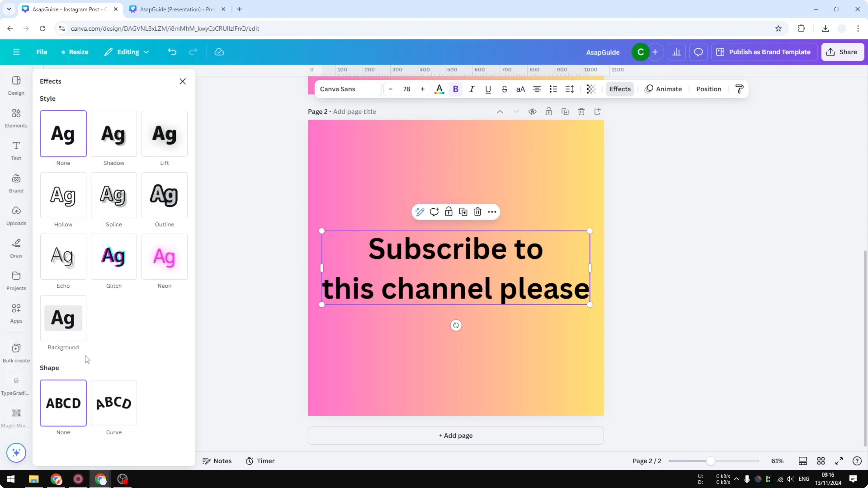This screenshot has width=868, height=488.
Task: Delete the text box using trash icon
Action: [478, 212]
